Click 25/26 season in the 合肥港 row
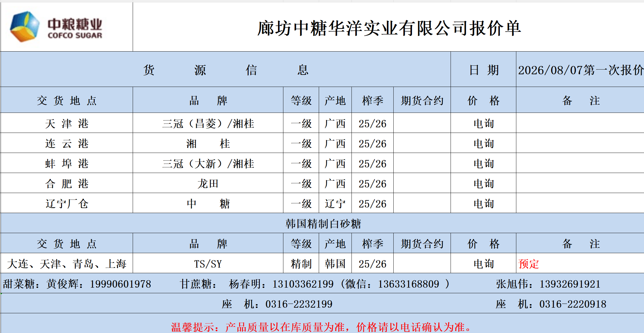 [373, 183]
